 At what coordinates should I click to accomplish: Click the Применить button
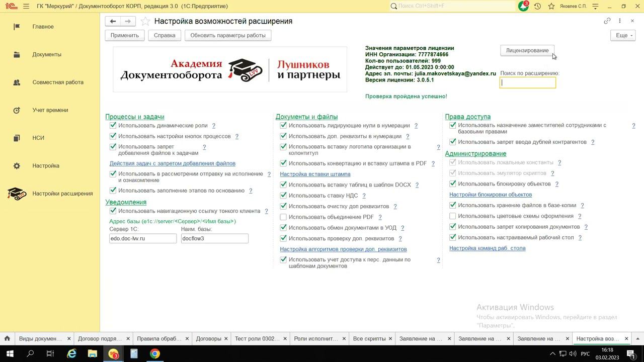125,35
